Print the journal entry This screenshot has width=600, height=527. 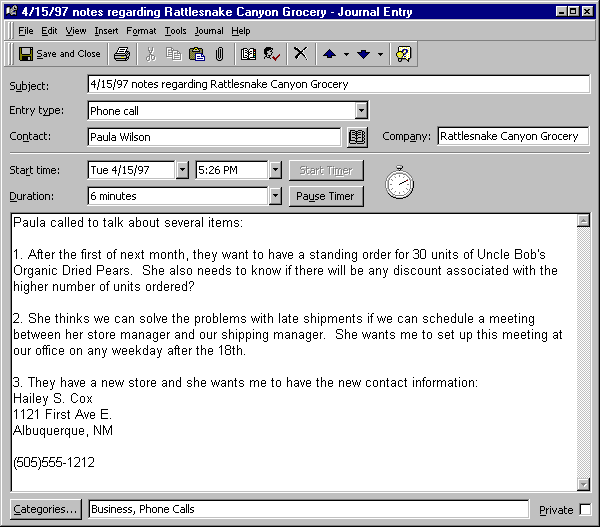point(122,54)
